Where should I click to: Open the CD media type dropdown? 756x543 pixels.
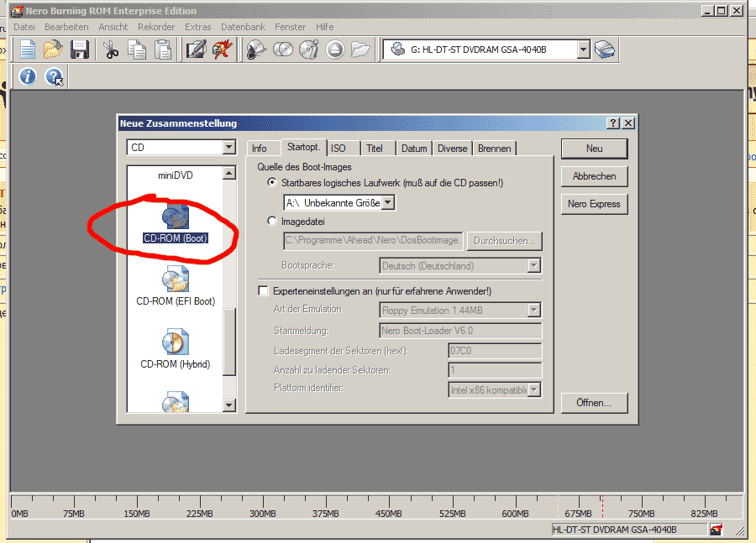[x=229, y=147]
